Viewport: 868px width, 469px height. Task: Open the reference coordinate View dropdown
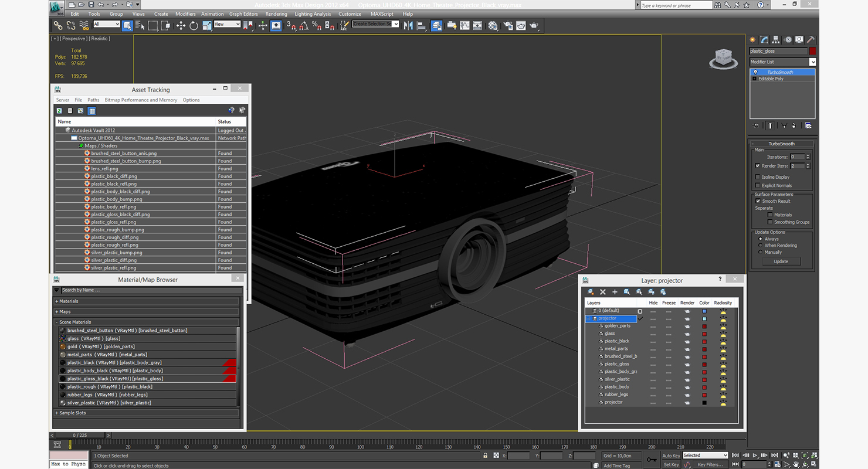click(x=227, y=24)
